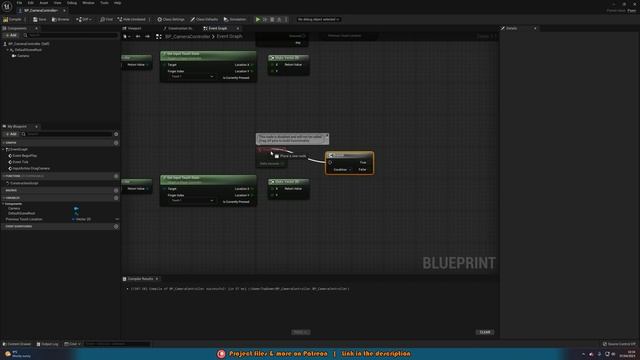Viewport: 640px width, 360px height.
Task: Open the Output Log
Action: (47, 344)
